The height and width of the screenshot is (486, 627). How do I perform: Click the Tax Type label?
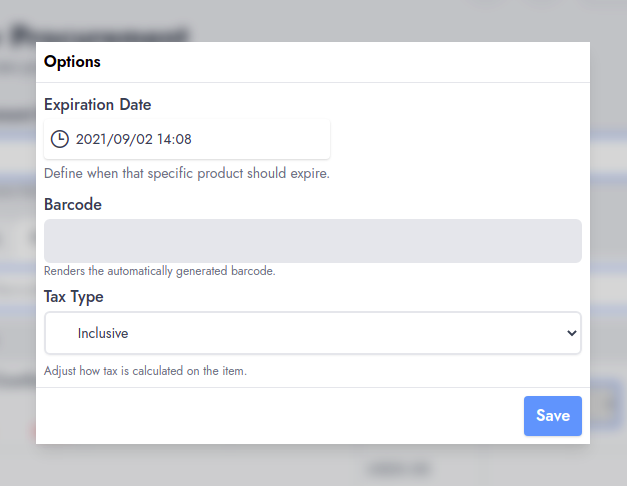[74, 297]
